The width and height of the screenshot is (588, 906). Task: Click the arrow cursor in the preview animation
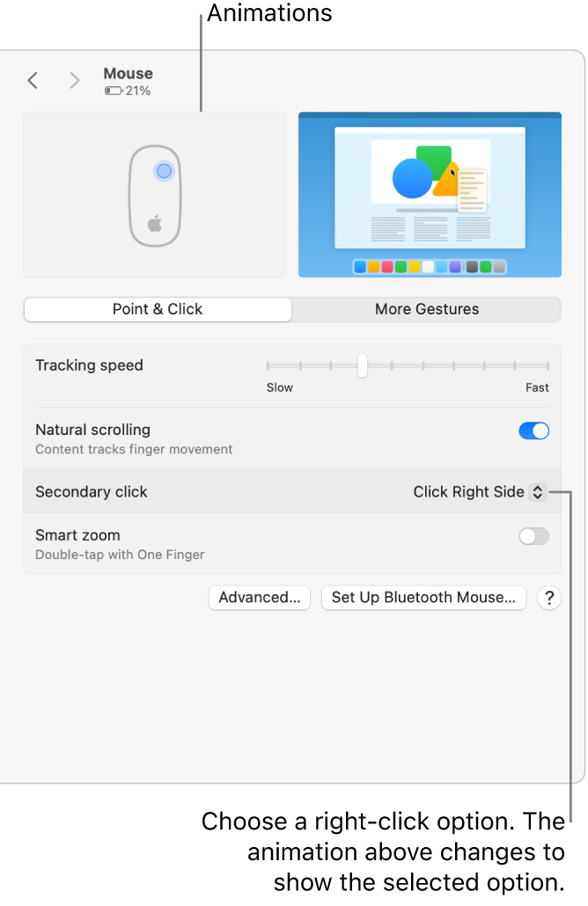[452, 173]
